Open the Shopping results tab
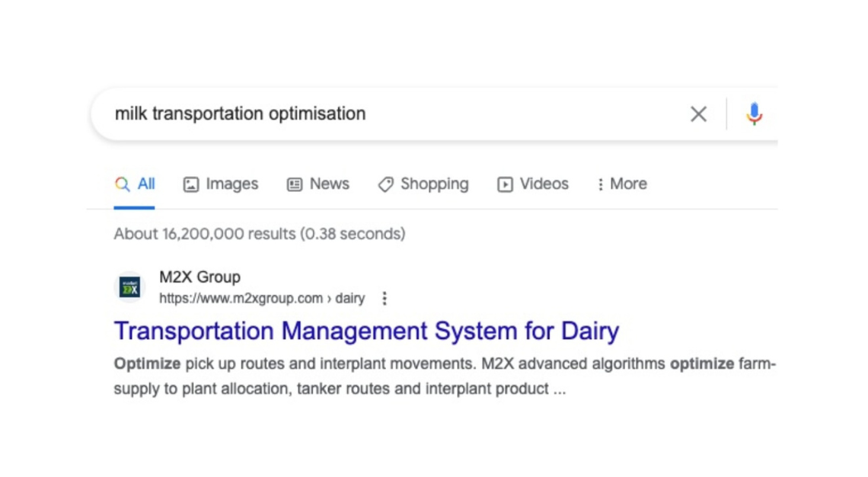Viewport: 868px width, 477px height. point(434,184)
